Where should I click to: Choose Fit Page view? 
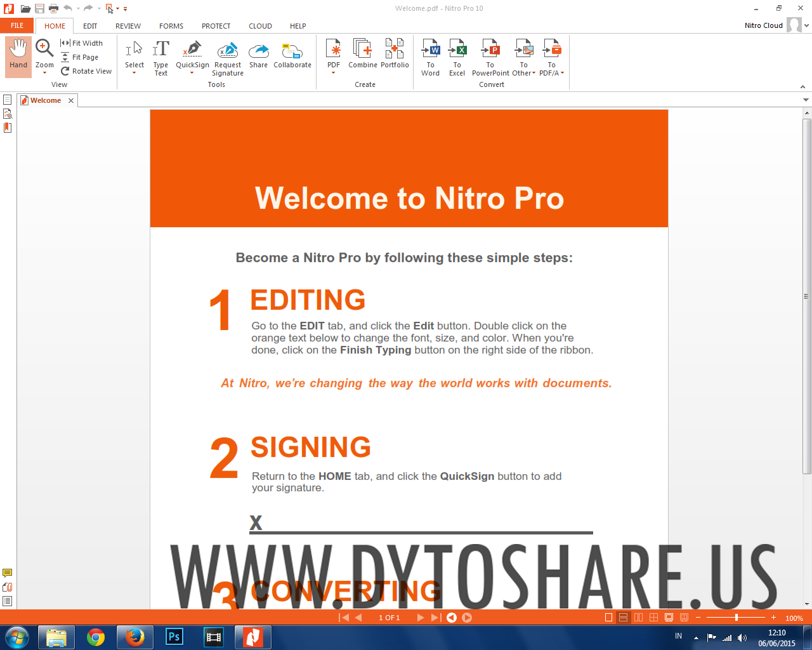(x=80, y=57)
